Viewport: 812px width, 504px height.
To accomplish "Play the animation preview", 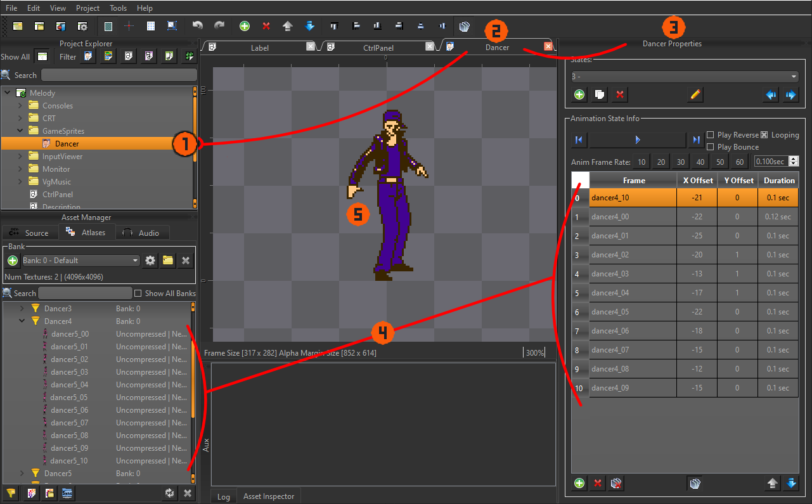I will [x=638, y=139].
